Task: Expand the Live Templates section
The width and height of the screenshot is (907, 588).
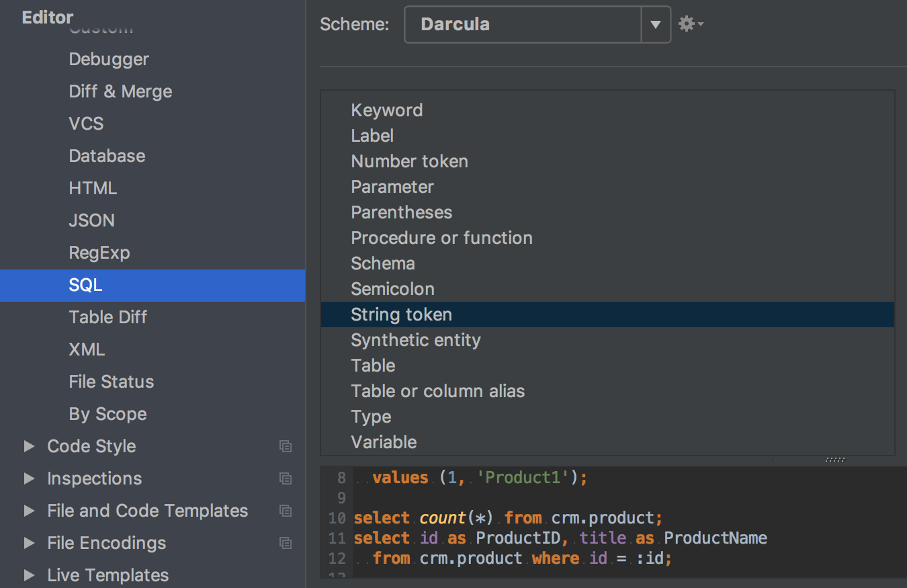Action: pyautogui.click(x=29, y=575)
